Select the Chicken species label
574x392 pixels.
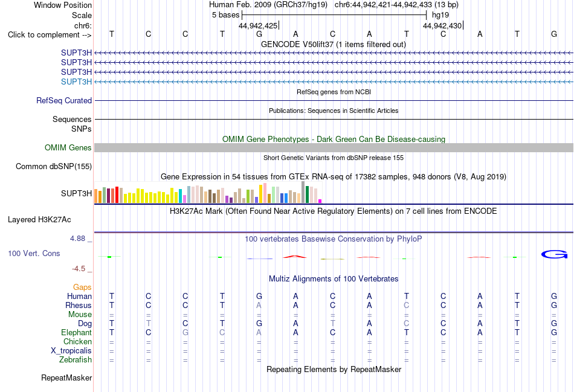click(77, 341)
